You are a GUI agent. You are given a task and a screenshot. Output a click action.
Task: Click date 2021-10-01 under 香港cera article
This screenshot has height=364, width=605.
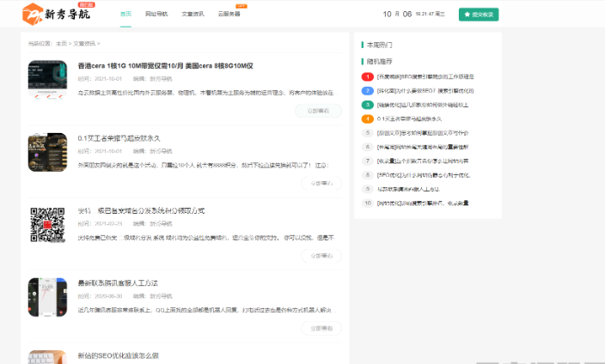click(108, 79)
